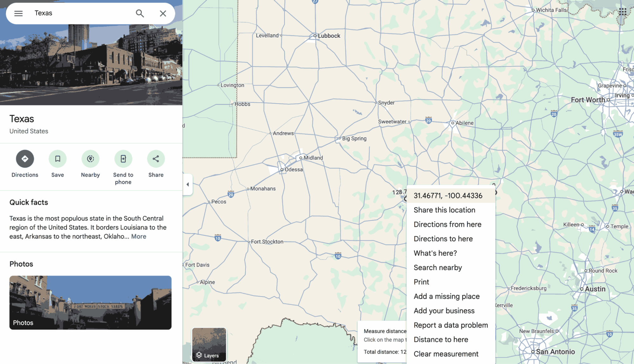
Task: Select Add a missing place
Action: [x=451, y=297]
